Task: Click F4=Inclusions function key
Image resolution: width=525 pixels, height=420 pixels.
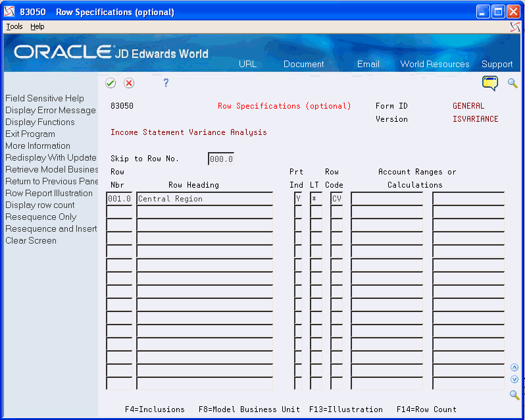Action: 155,409
